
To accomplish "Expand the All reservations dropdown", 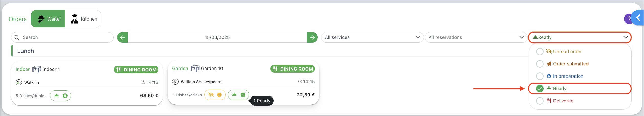I will click(x=476, y=37).
